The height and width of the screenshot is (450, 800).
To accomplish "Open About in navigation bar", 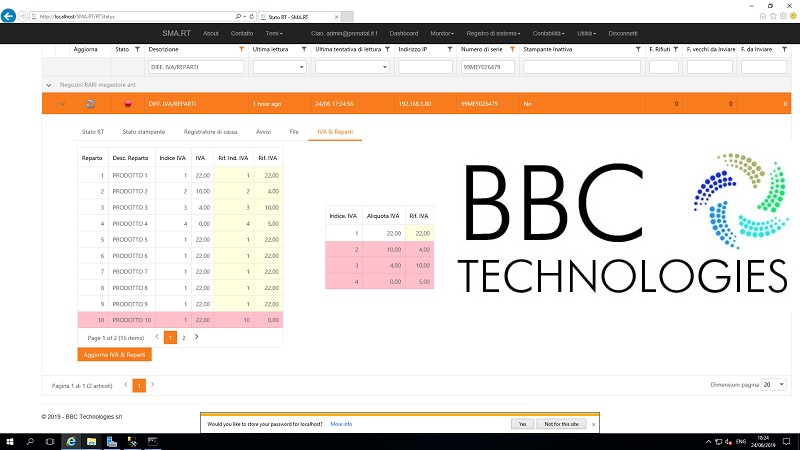I will (211, 34).
